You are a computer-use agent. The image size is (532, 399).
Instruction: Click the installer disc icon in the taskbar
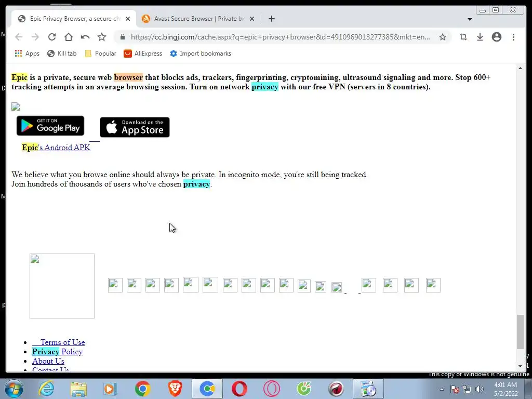[x=368, y=389]
